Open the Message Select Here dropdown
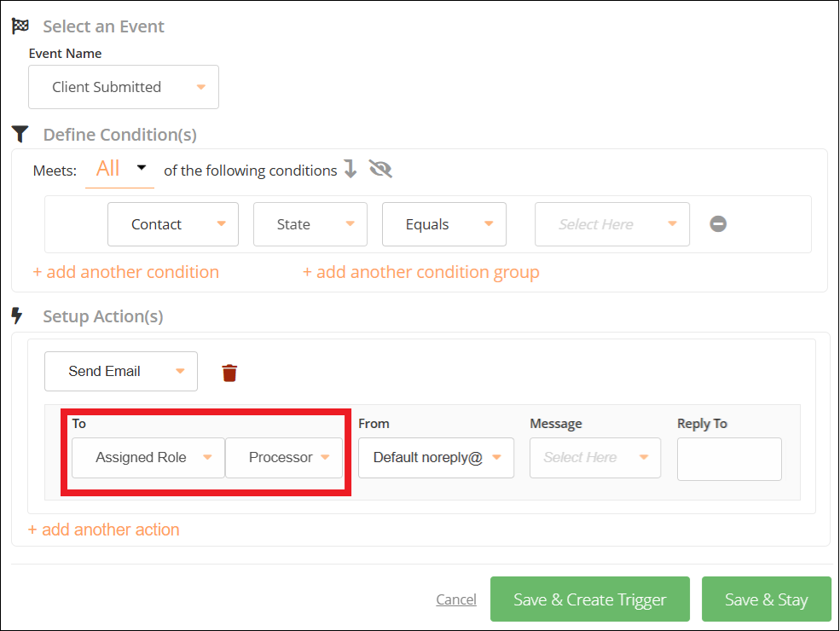 pyautogui.click(x=595, y=458)
